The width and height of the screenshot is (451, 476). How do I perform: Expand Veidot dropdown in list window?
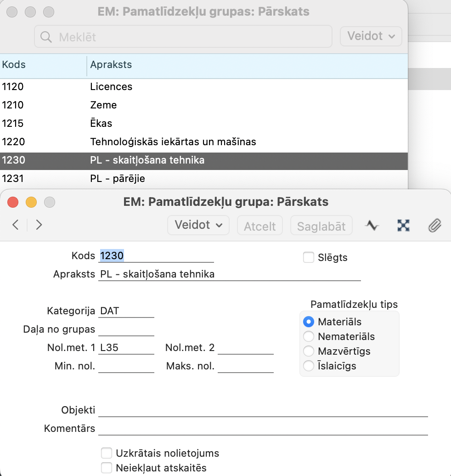click(371, 36)
